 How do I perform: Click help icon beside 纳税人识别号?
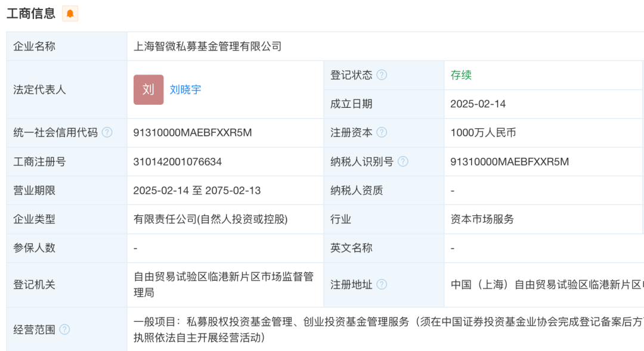point(403,161)
